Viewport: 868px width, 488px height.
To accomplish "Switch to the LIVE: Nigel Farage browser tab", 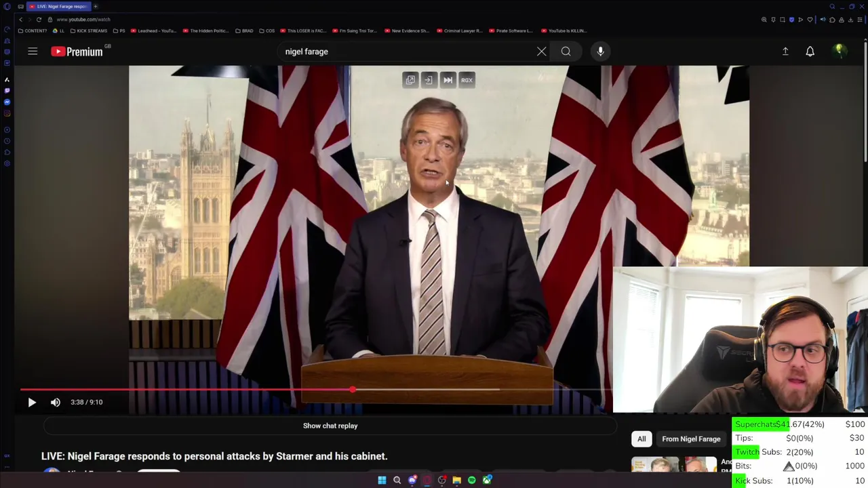I will pos(58,6).
